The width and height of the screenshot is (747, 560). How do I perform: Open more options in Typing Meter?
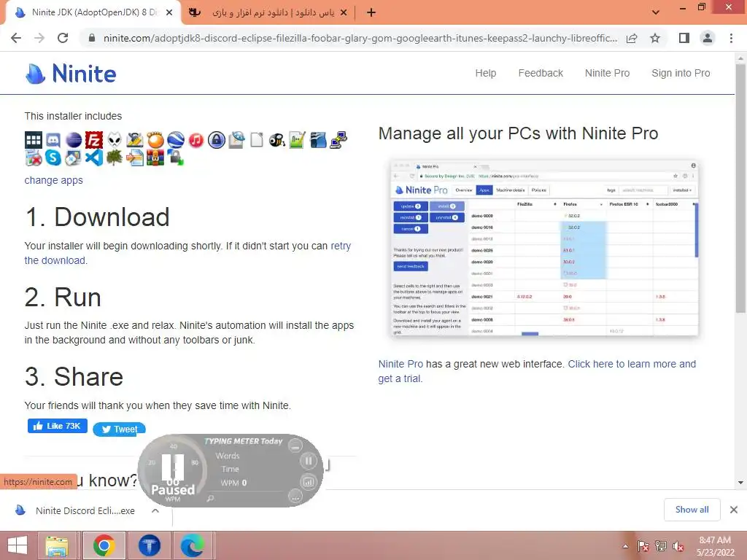[x=295, y=497]
